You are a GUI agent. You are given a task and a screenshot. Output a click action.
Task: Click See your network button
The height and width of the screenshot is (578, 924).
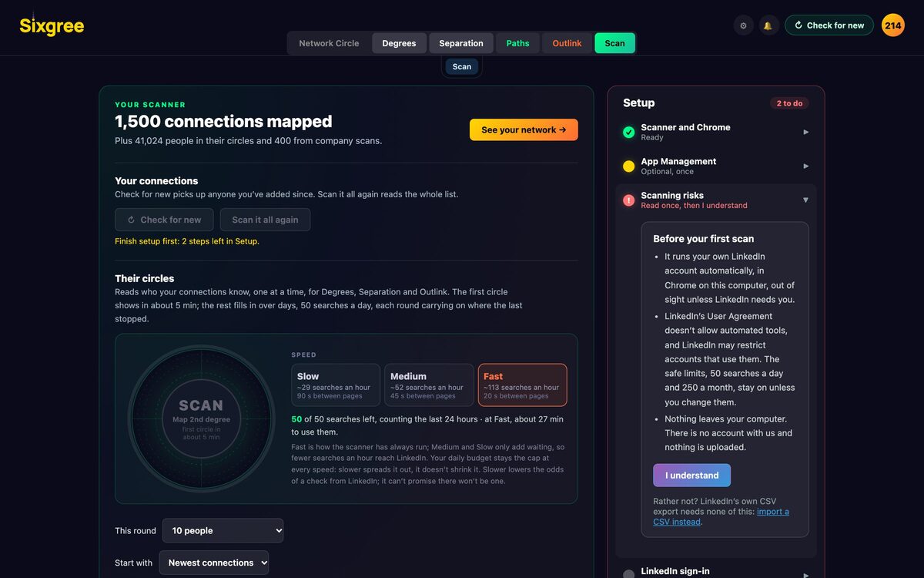point(524,129)
